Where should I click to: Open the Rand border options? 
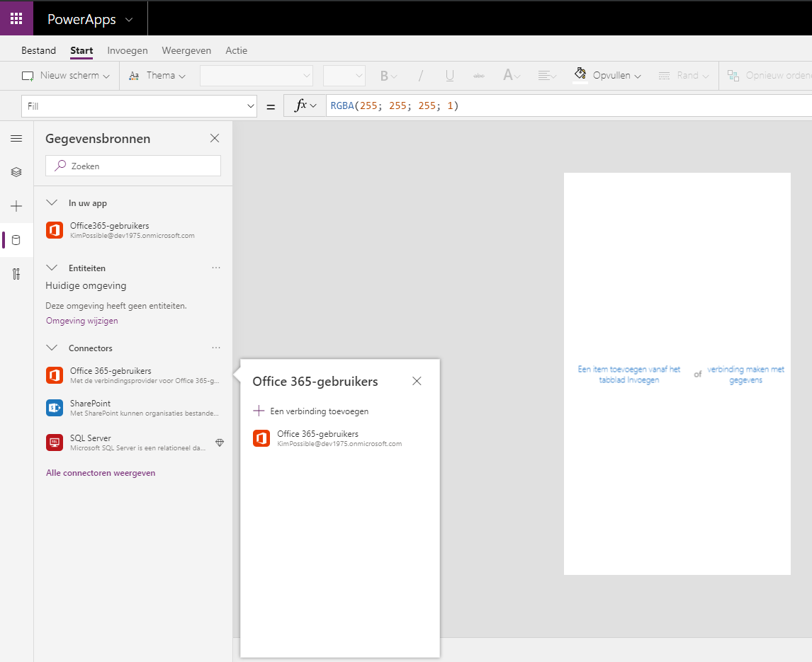pyautogui.click(x=683, y=76)
